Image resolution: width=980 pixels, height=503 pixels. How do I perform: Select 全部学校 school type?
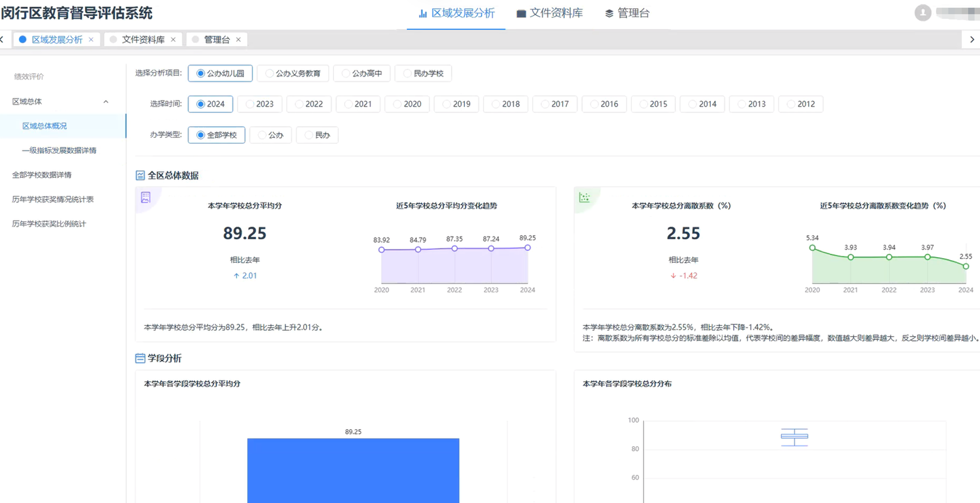(216, 135)
